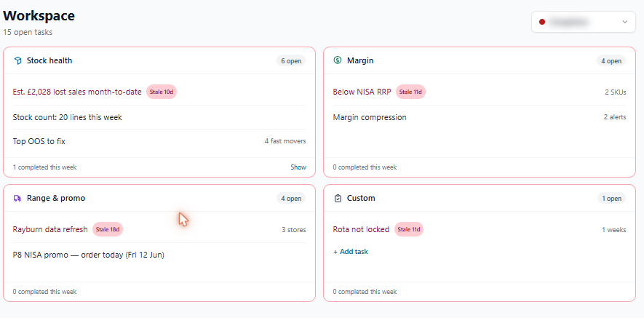
Task: Click the Margin card title
Action: 360,61
